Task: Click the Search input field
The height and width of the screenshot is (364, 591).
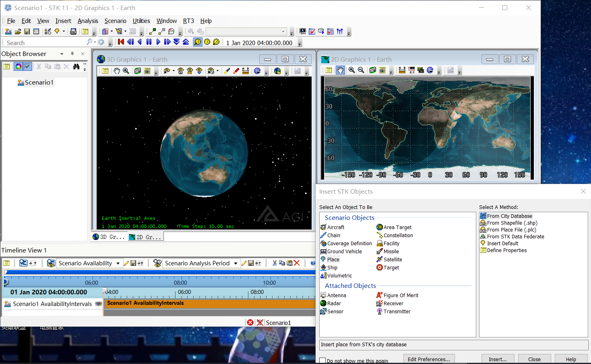Action: pos(45,43)
